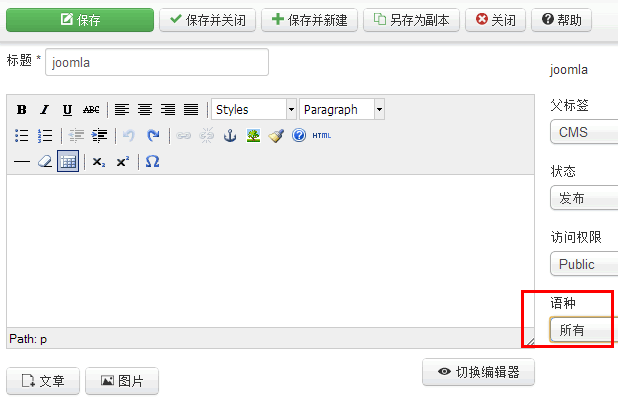618x399 pixels.
Task: Open the parent tag CMS dropdown
Action: [x=584, y=132]
